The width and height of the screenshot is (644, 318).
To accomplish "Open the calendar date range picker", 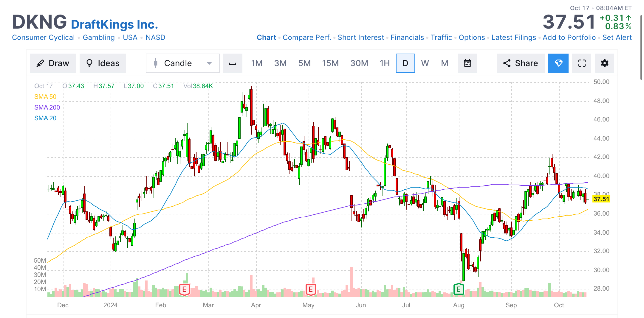I will (x=467, y=63).
